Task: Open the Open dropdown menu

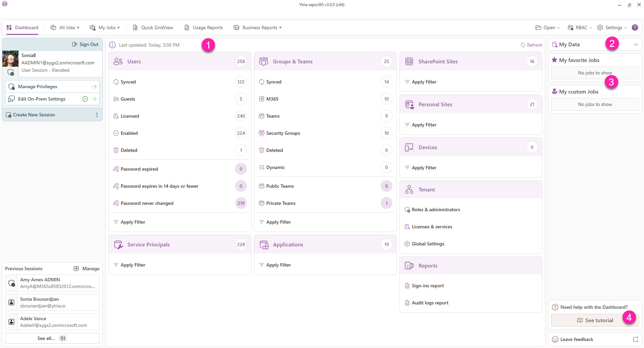Action: pyautogui.click(x=548, y=27)
